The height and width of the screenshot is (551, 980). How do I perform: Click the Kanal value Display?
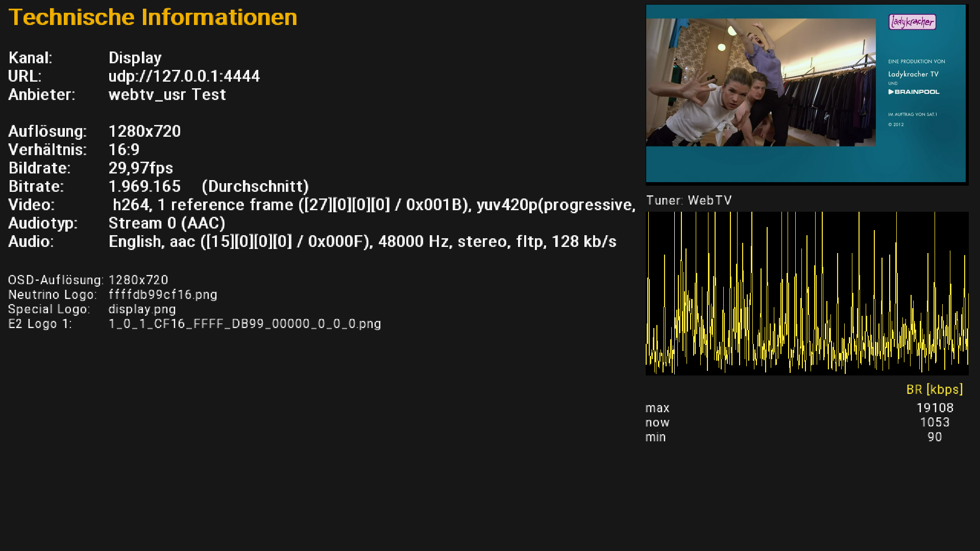click(x=135, y=58)
